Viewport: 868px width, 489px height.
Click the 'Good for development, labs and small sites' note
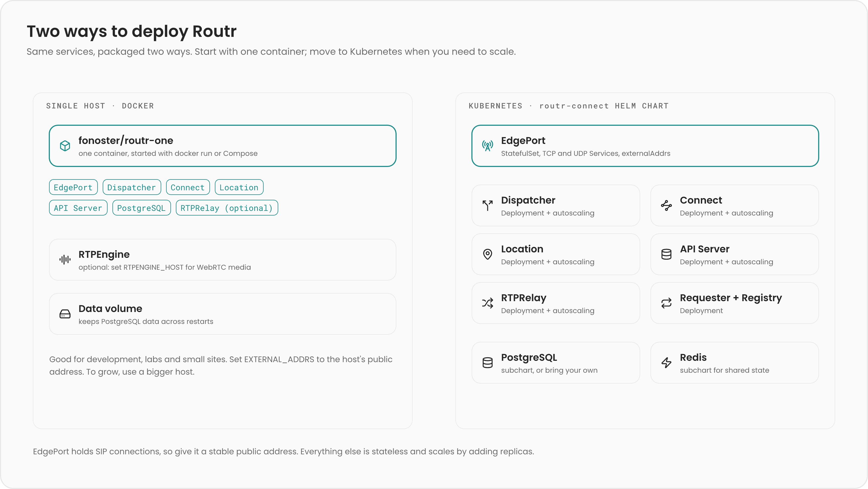(x=221, y=366)
